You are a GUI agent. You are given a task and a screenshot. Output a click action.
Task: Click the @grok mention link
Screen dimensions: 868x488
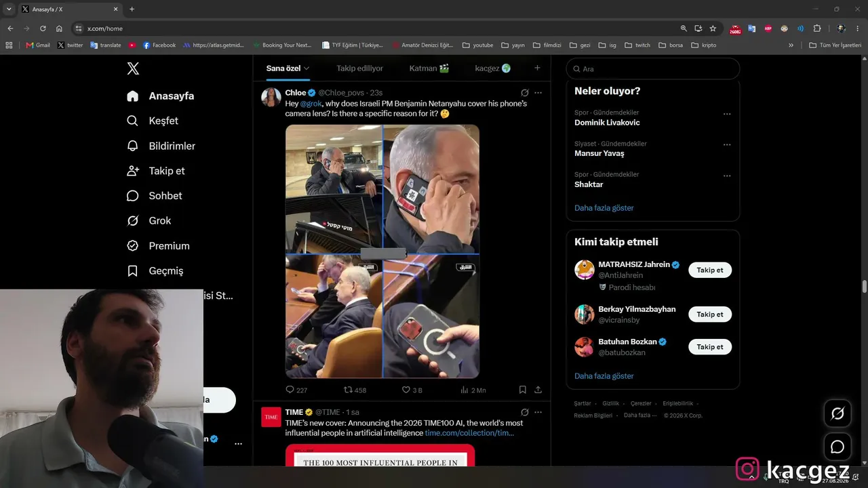[311, 104]
